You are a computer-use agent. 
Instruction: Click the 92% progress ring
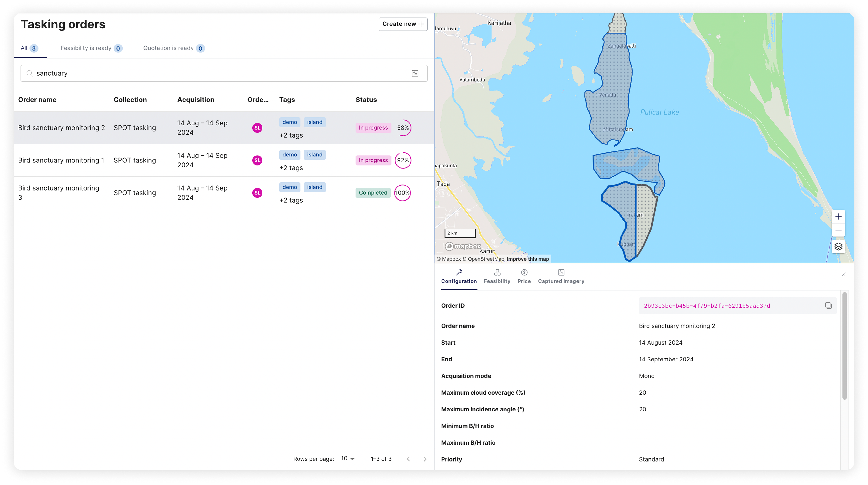[x=403, y=161]
